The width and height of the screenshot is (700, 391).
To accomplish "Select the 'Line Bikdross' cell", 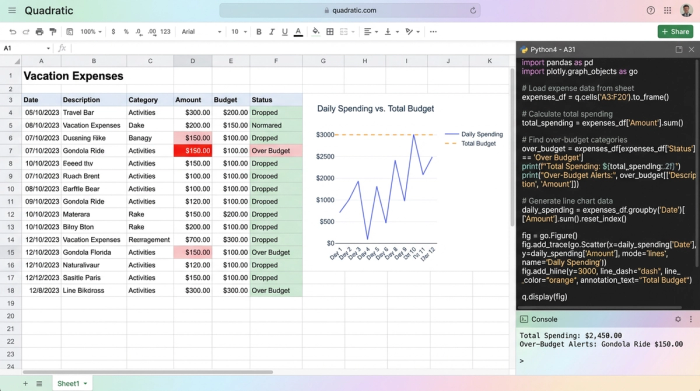I will click(94, 290).
